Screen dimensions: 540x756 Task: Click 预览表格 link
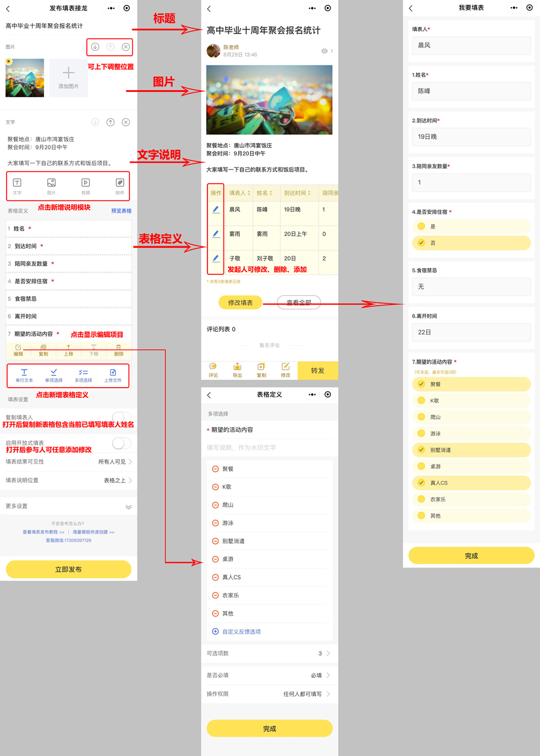[122, 211]
